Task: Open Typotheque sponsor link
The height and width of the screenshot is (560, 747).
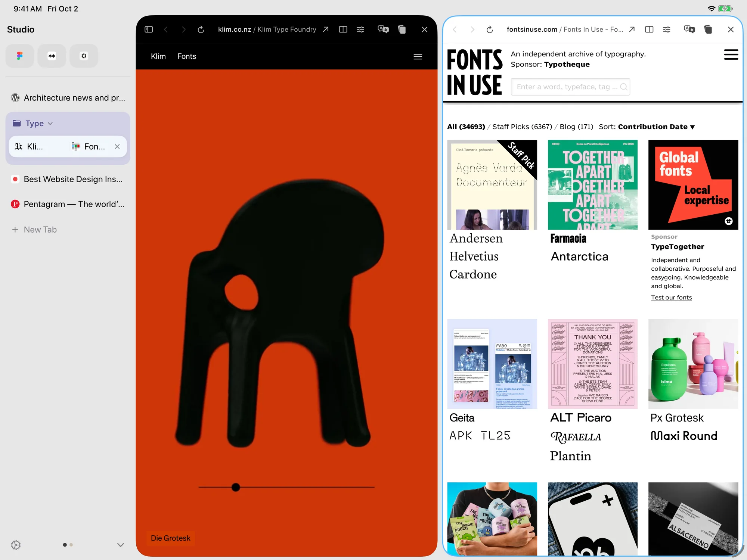Action: point(567,64)
